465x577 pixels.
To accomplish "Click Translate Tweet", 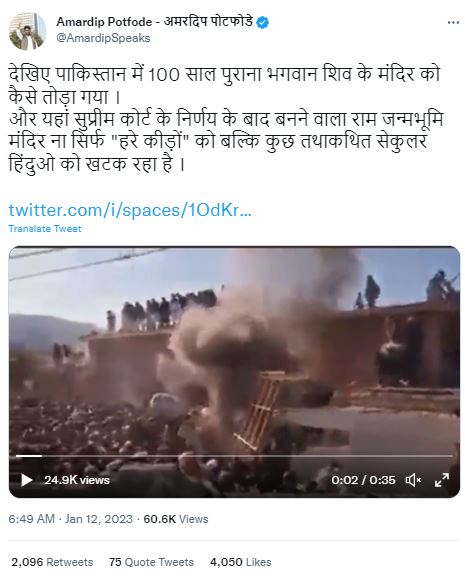I will tap(45, 229).
